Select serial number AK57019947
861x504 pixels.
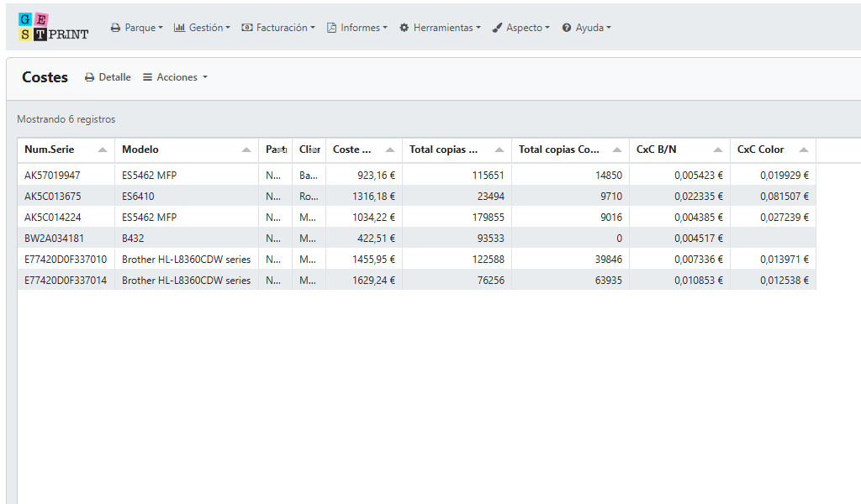point(52,176)
